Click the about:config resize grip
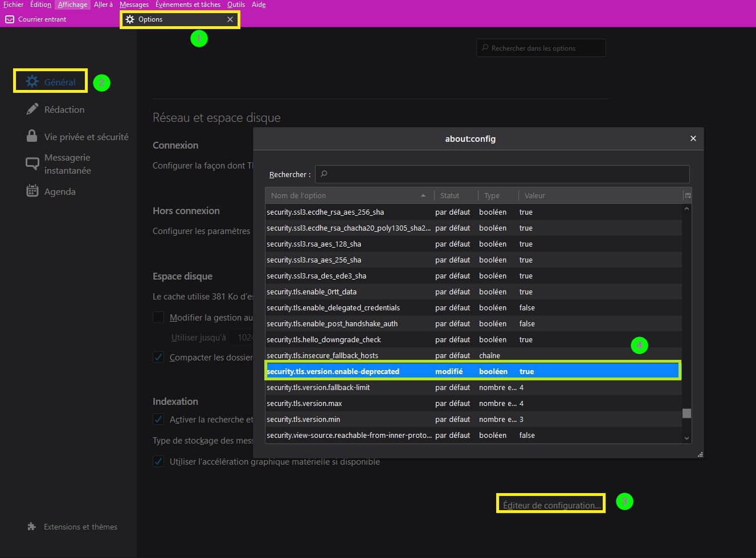Viewport: 756px width, 558px height. 700,454
